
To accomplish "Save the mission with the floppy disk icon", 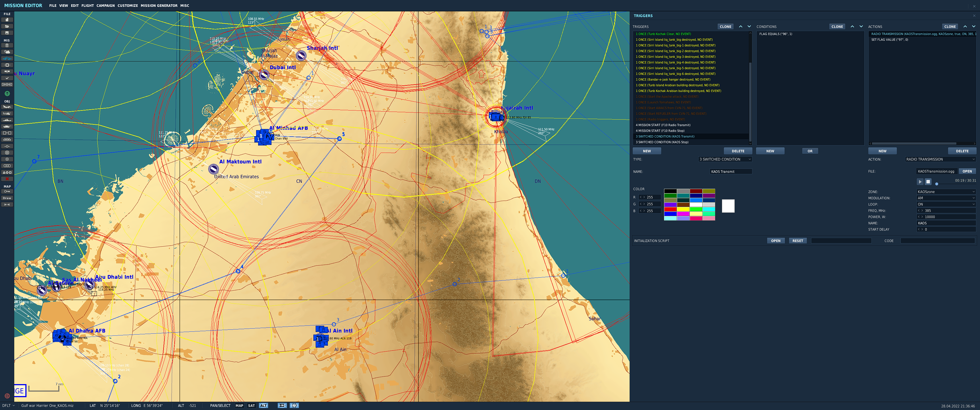I will [7, 33].
